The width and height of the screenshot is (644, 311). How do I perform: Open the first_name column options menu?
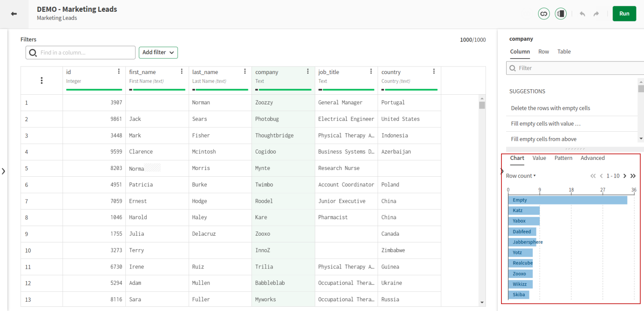(x=182, y=72)
